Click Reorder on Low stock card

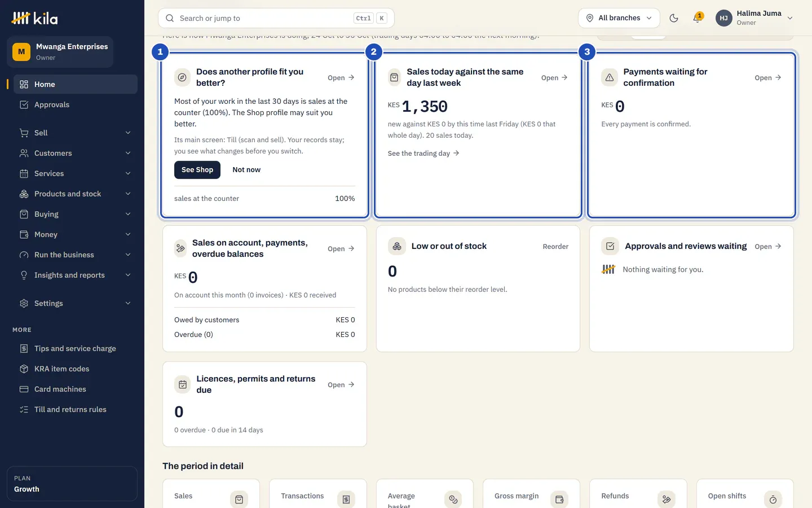click(555, 247)
